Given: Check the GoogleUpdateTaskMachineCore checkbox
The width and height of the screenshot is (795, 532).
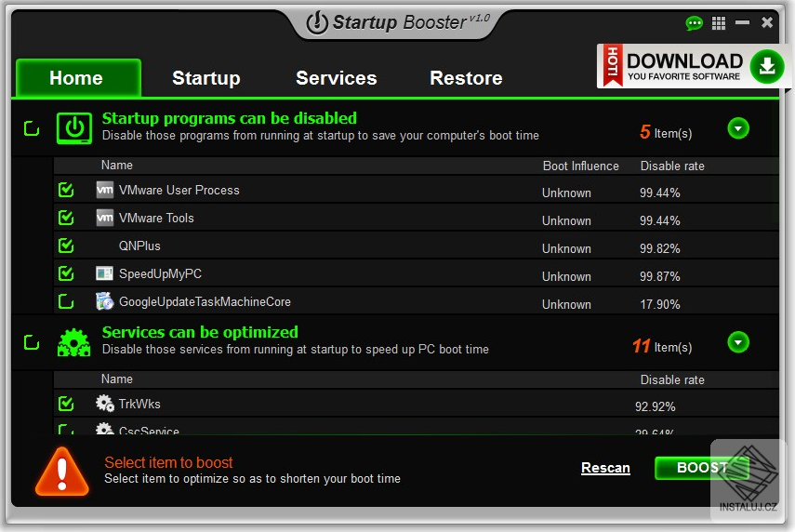Looking at the screenshot, I should click(66, 301).
